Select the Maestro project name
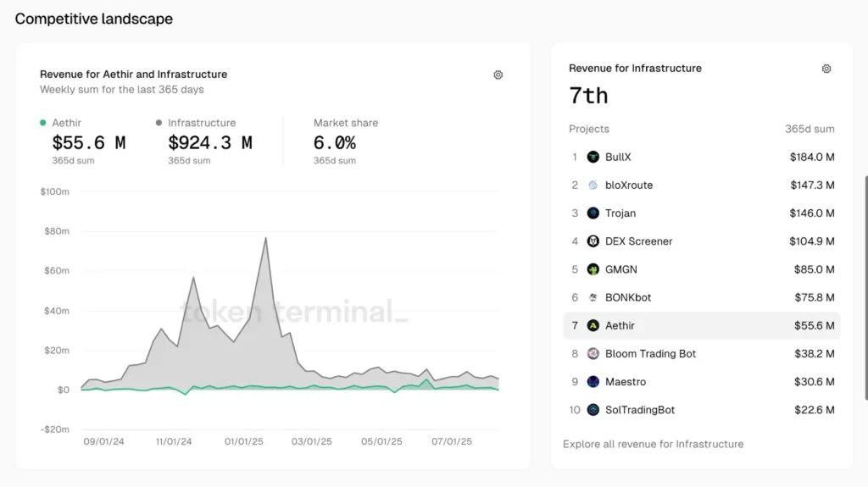 626,382
